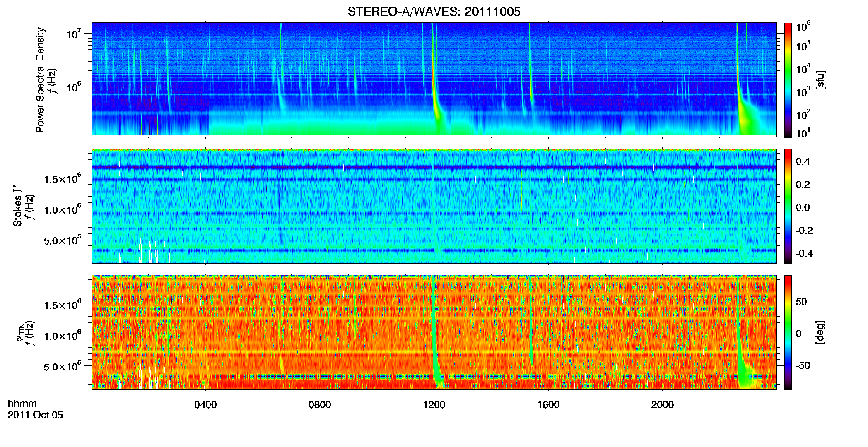Click the Stokes V color bar
The height and width of the screenshot is (447, 868).
(x=788, y=206)
